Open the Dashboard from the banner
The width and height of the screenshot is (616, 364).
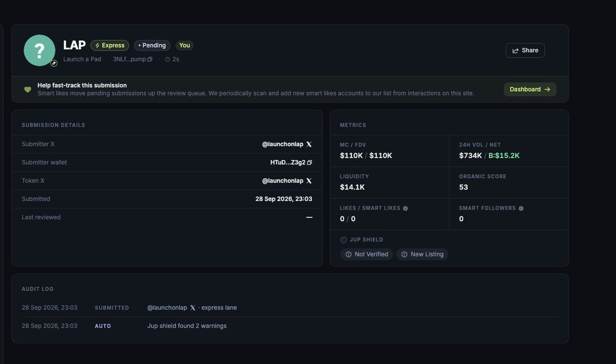click(530, 89)
